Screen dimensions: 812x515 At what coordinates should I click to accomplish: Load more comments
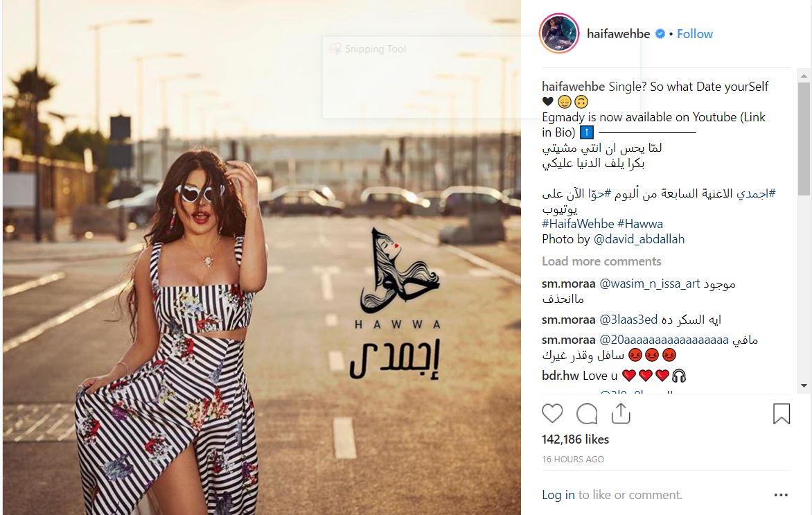(601, 261)
